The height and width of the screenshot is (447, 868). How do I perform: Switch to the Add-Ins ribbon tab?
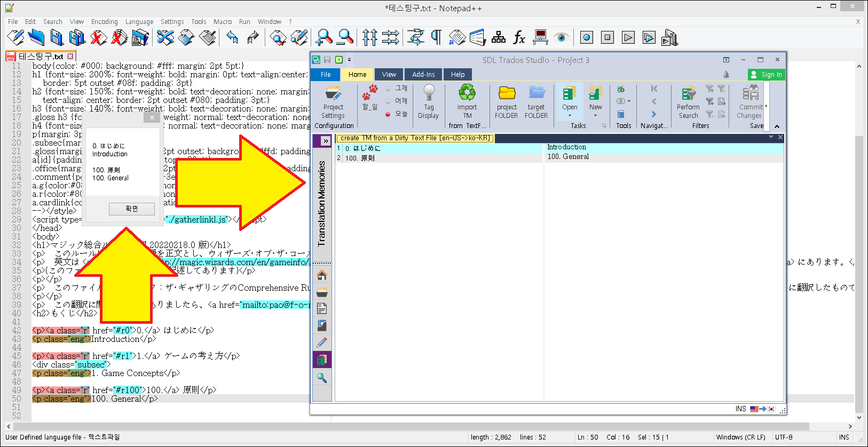coord(423,75)
